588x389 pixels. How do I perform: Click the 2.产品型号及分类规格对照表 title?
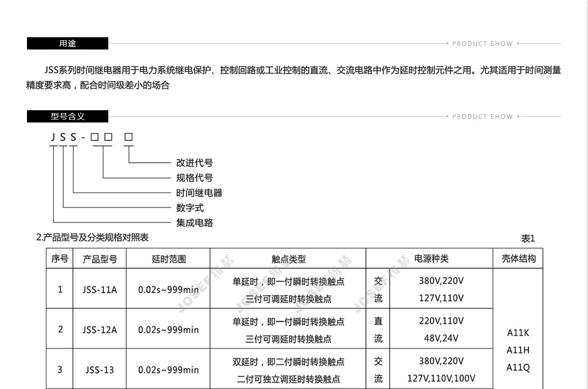click(x=93, y=238)
